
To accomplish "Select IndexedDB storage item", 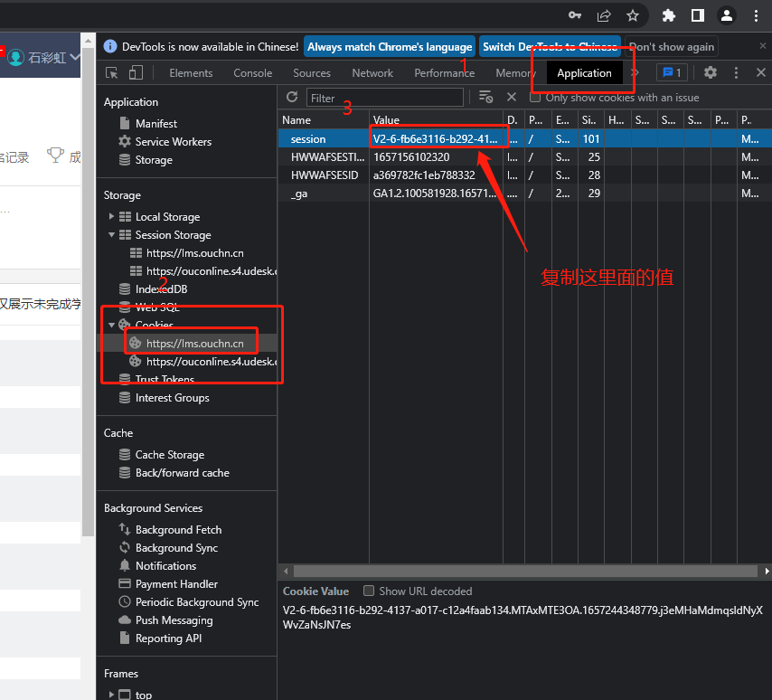I will pos(161,289).
